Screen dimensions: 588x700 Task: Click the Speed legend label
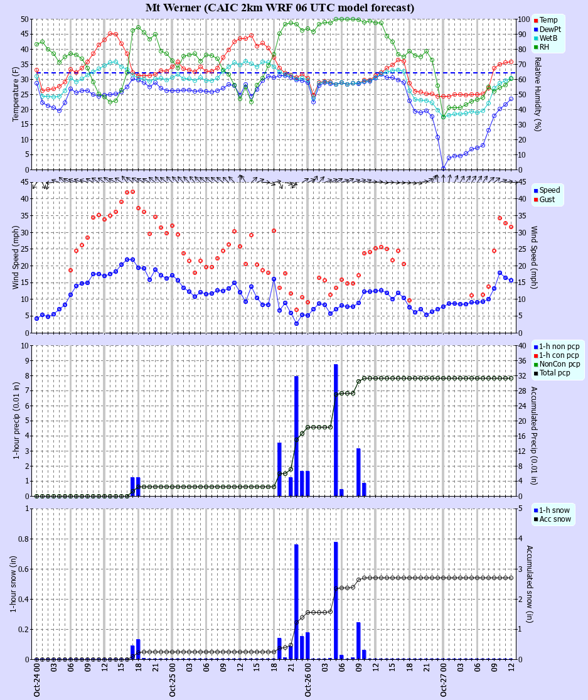coord(550,190)
